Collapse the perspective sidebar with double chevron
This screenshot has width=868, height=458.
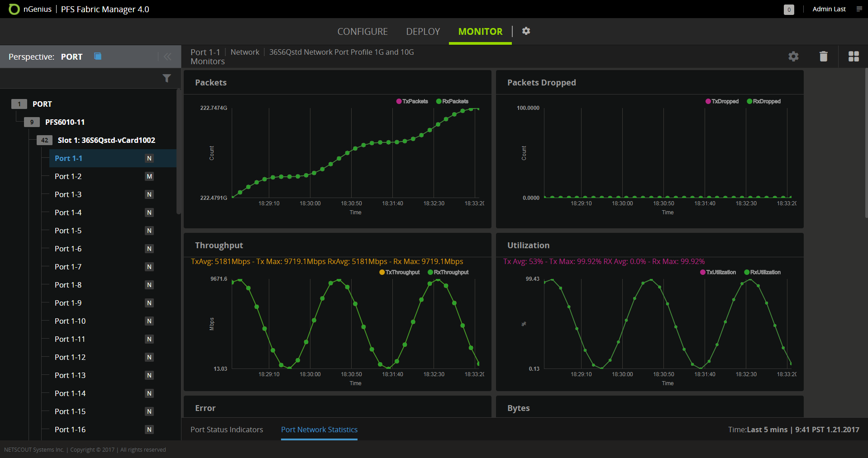tap(167, 57)
